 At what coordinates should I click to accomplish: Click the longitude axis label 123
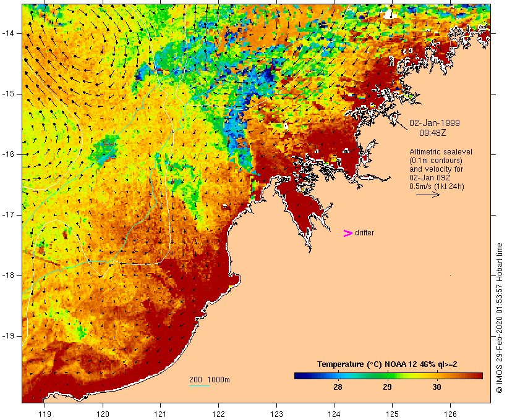tap(276, 414)
